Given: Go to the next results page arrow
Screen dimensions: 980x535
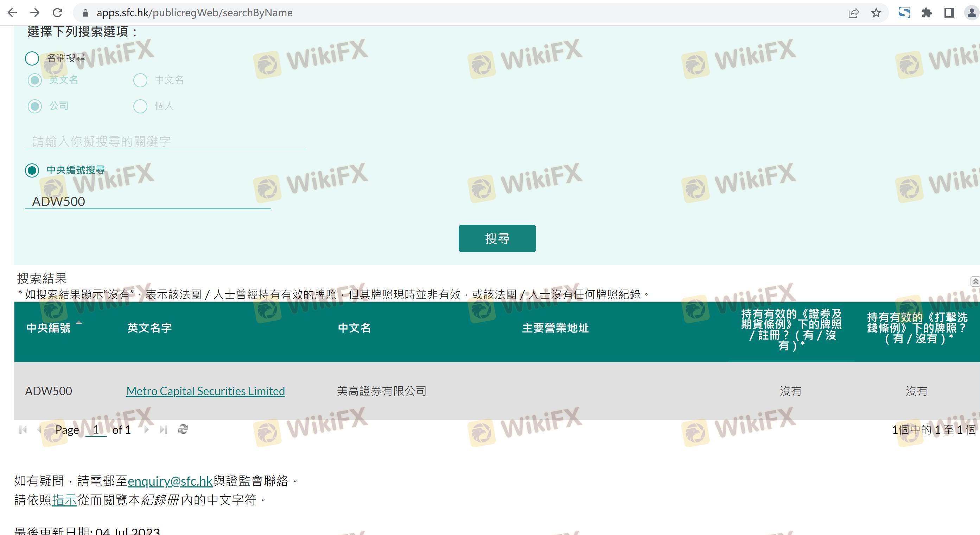Looking at the screenshot, I should coord(146,430).
